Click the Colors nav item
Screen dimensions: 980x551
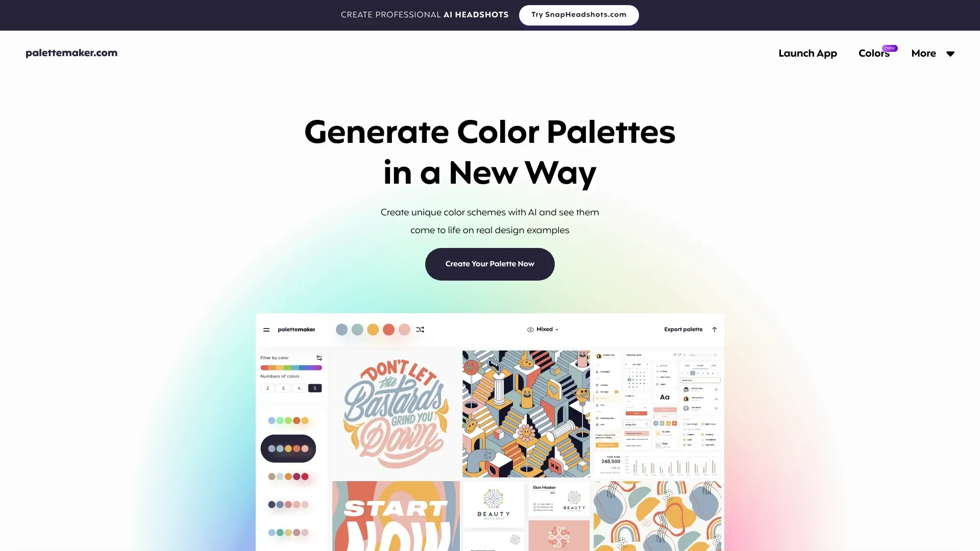(874, 54)
